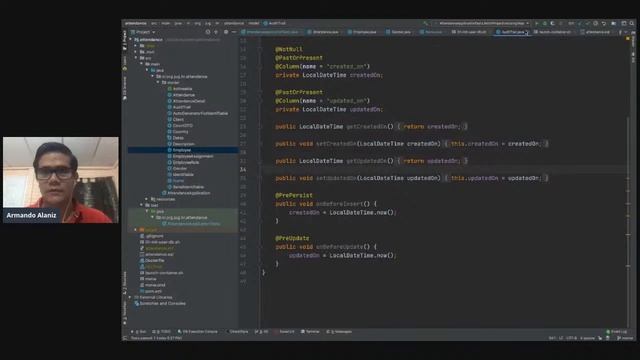Image resolution: width=640 pixels, height=360 pixels.
Task: Collapse the model package arrow
Action: [x=158, y=82]
